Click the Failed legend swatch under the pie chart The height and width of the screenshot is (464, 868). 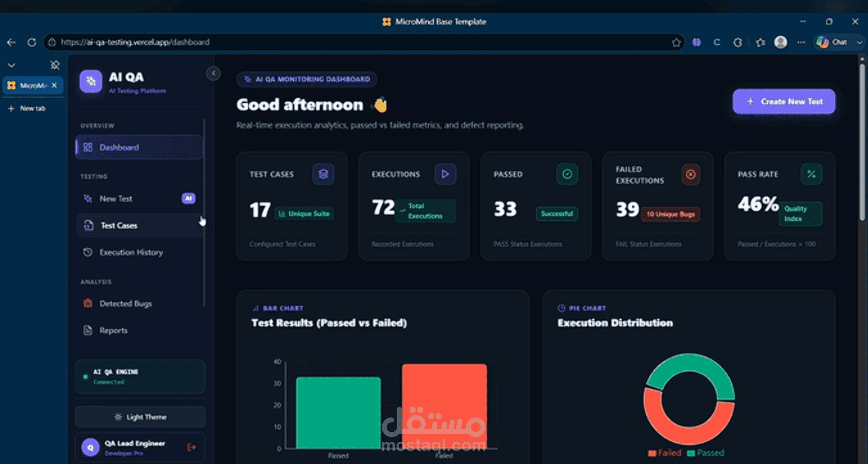click(x=652, y=453)
